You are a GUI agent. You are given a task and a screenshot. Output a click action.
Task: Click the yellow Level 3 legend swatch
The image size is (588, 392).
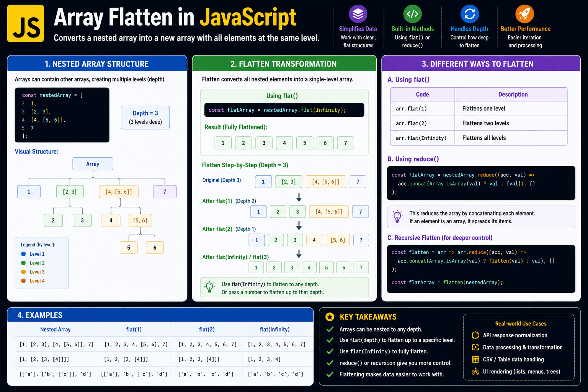[23, 272]
